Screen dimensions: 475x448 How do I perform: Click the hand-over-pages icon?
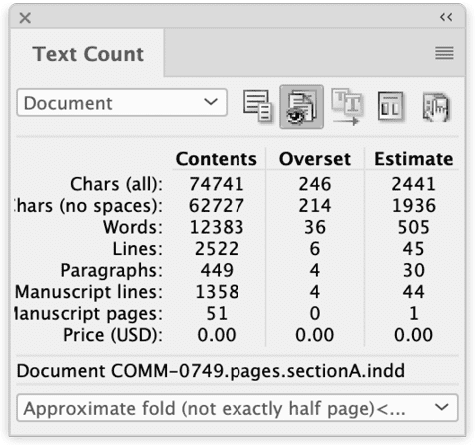tap(436, 107)
